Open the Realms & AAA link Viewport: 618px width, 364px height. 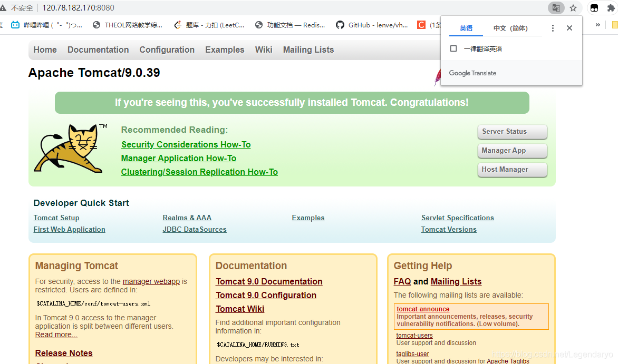(x=187, y=218)
